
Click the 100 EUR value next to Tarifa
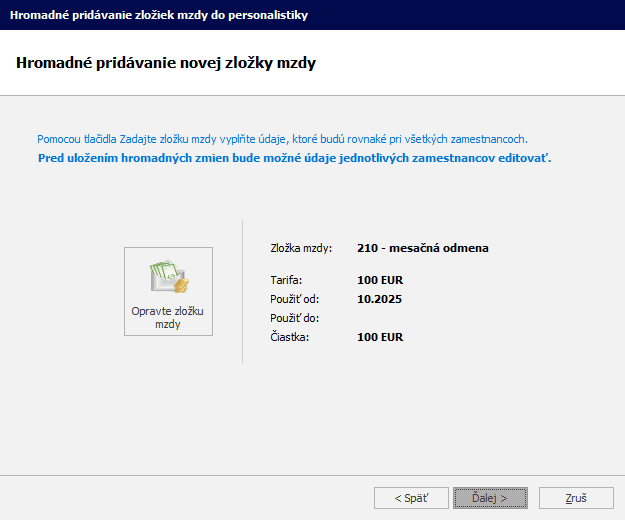tap(379, 280)
